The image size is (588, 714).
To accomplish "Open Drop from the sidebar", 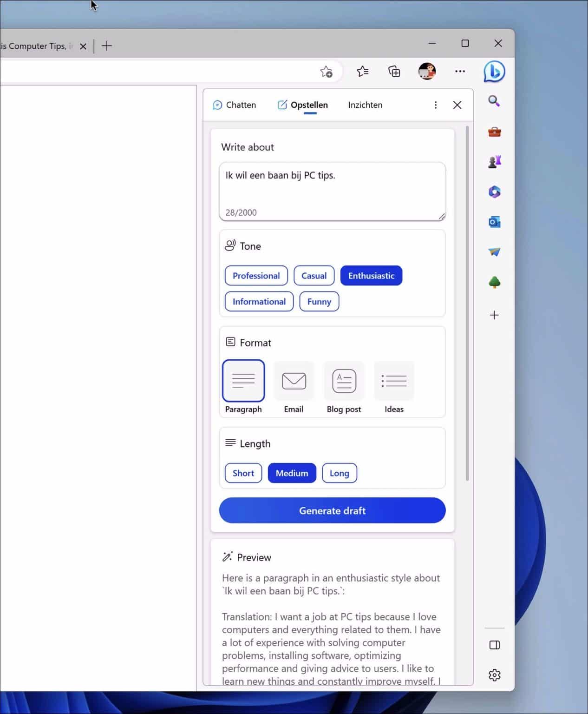I will point(494,252).
